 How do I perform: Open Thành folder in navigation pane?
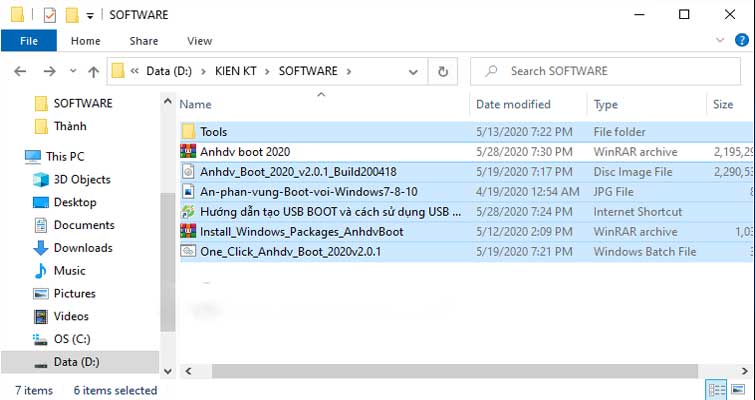pyautogui.click(x=70, y=127)
